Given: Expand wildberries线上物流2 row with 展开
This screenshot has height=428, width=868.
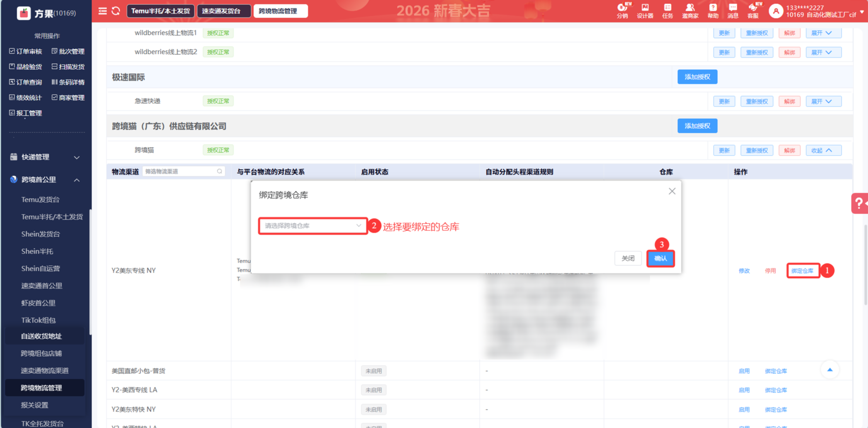Looking at the screenshot, I should tap(823, 52).
